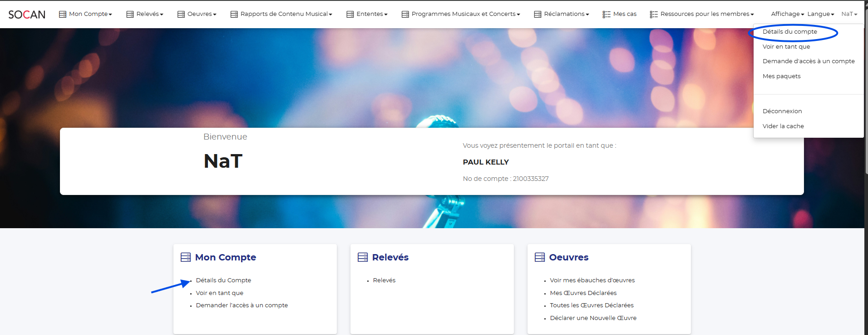Click the Mon Compte card heading icon
868x335 pixels.
tap(186, 257)
